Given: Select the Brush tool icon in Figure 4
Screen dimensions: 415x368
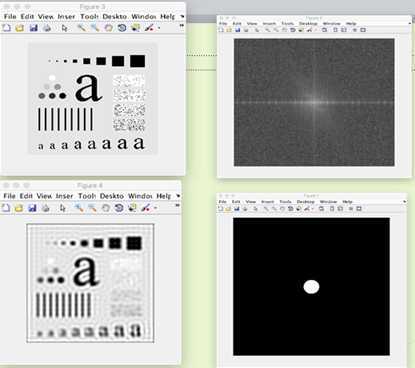Looking at the screenshot, I should [145, 208].
